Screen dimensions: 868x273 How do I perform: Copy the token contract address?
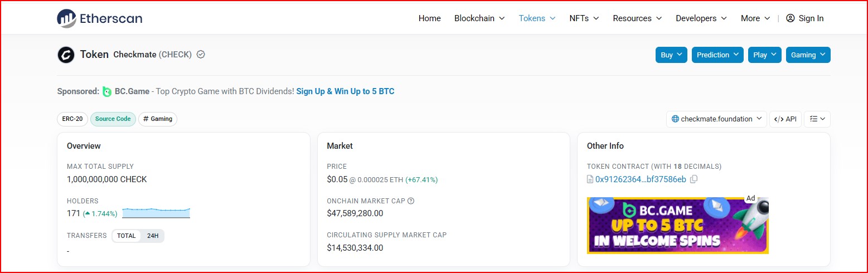(x=694, y=179)
